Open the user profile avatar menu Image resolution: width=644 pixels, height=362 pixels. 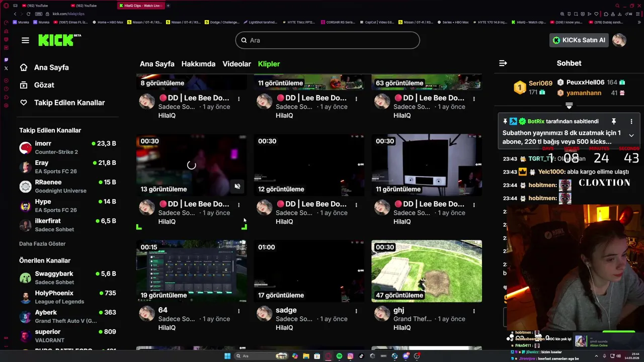click(619, 40)
